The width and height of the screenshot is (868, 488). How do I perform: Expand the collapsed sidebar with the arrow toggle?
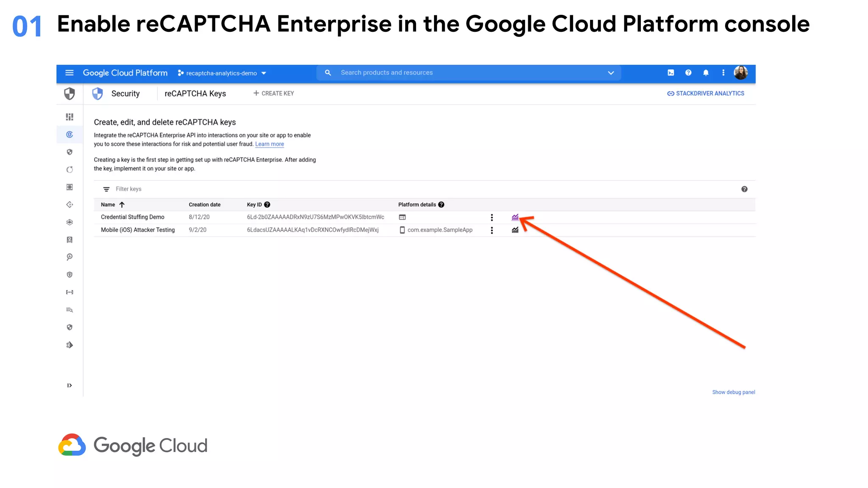[x=70, y=385]
